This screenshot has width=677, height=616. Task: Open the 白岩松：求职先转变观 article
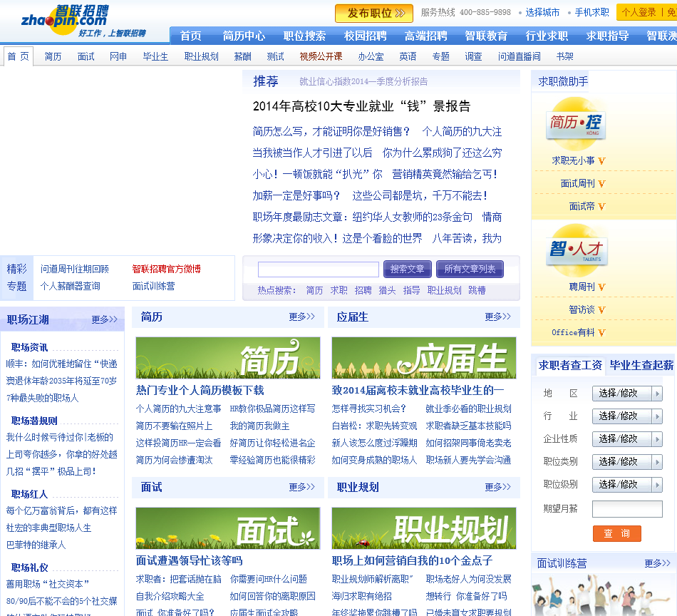point(374,426)
